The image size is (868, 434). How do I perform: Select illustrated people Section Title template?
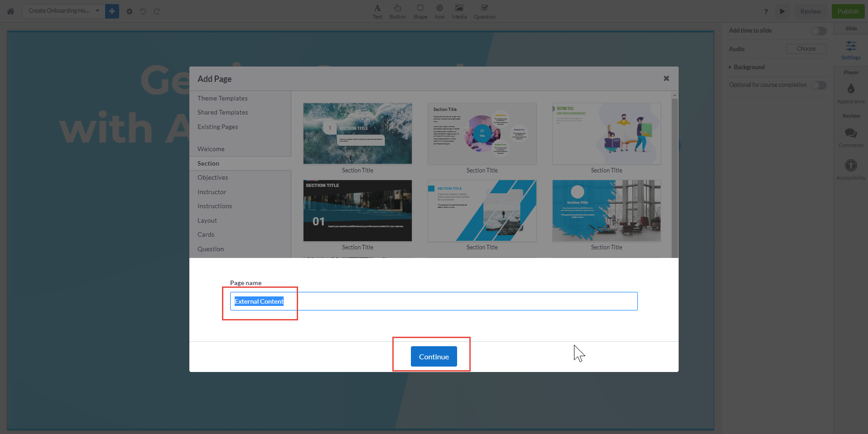[x=607, y=134]
